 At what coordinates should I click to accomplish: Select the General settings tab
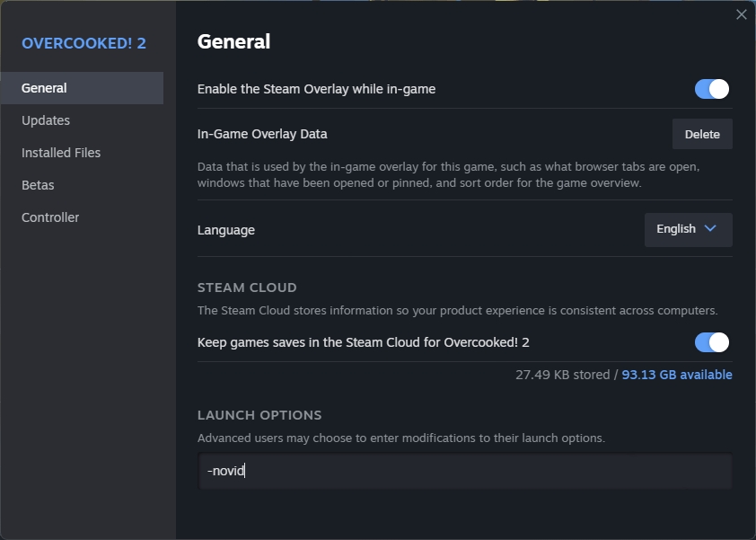45,88
